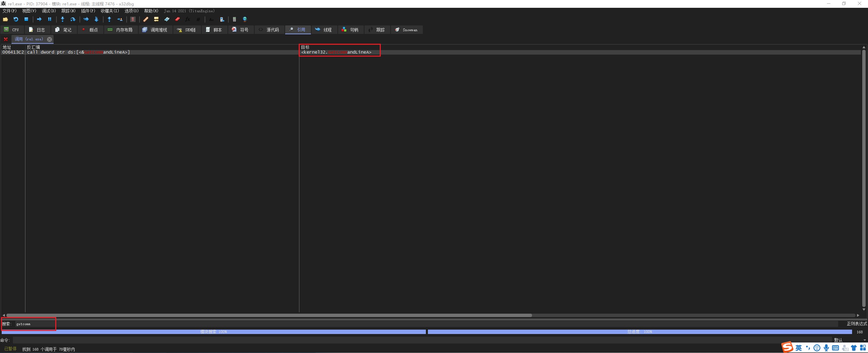The height and width of the screenshot is (353, 868).
Task: Click the Sogou soft keyboard icon
Action: [x=835, y=348]
